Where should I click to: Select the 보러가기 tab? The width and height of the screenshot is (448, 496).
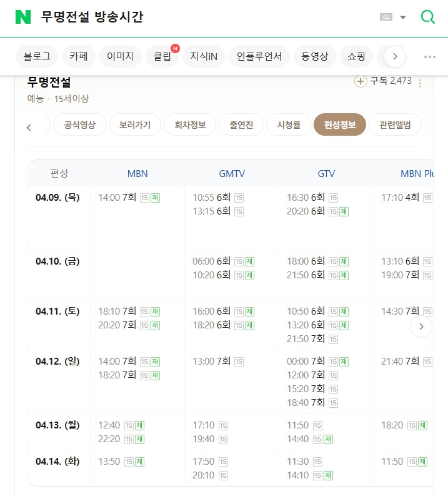135,124
